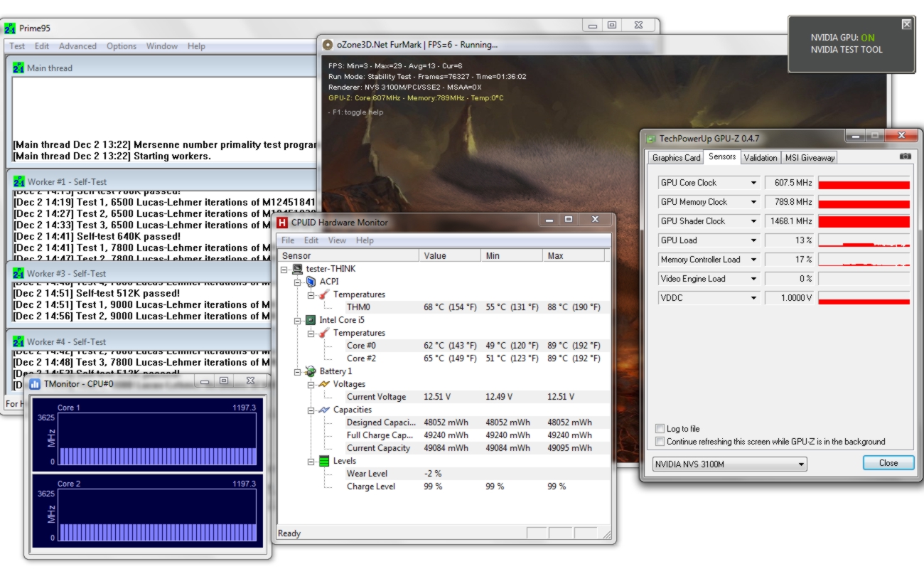Screen dimensions: 924x569
Task: Collapse the Battery 1 tree node
Action: coord(299,372)
